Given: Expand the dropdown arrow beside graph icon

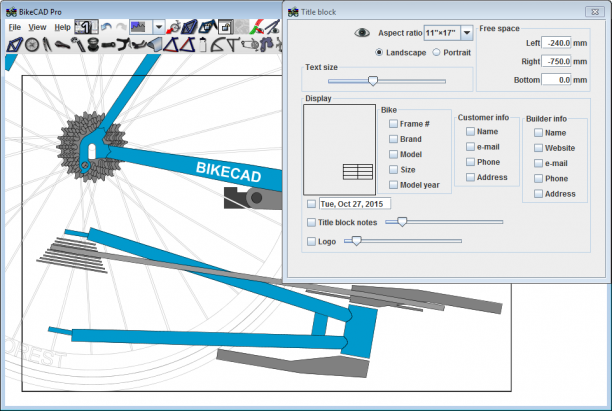Looking at the screenshot, I should tap(159, 27).
